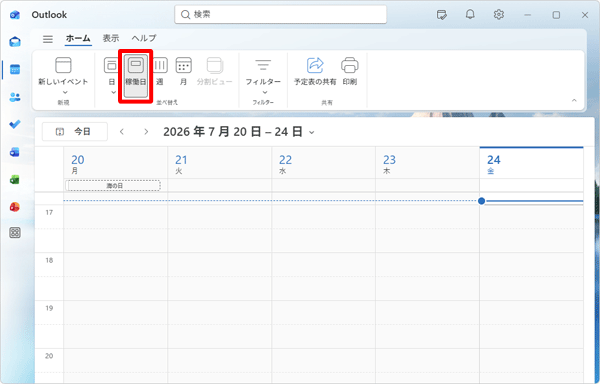Create a new event with 新しいイベント
This screenshot has width=600, height=384.
pyautogui.click(x=63, y=71)
